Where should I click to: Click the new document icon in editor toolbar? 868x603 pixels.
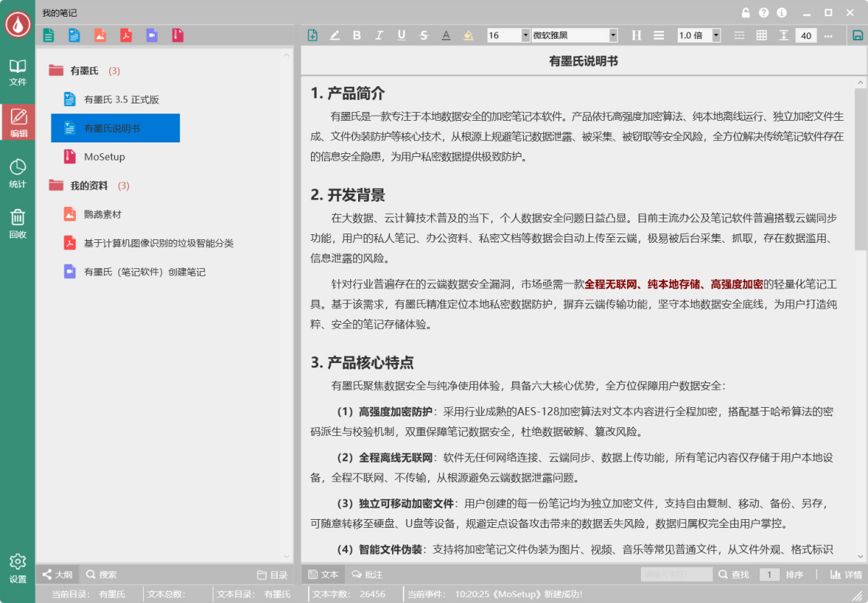coord(312,35)
